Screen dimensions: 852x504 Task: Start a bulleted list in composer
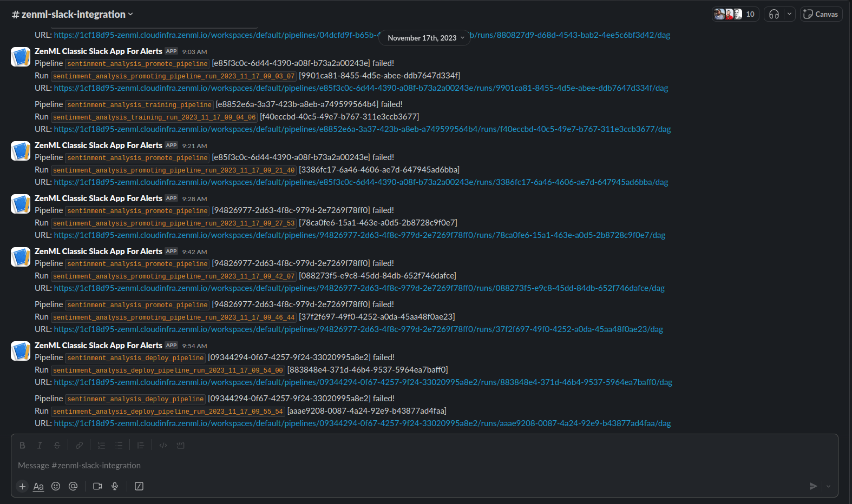click(119, 446)
